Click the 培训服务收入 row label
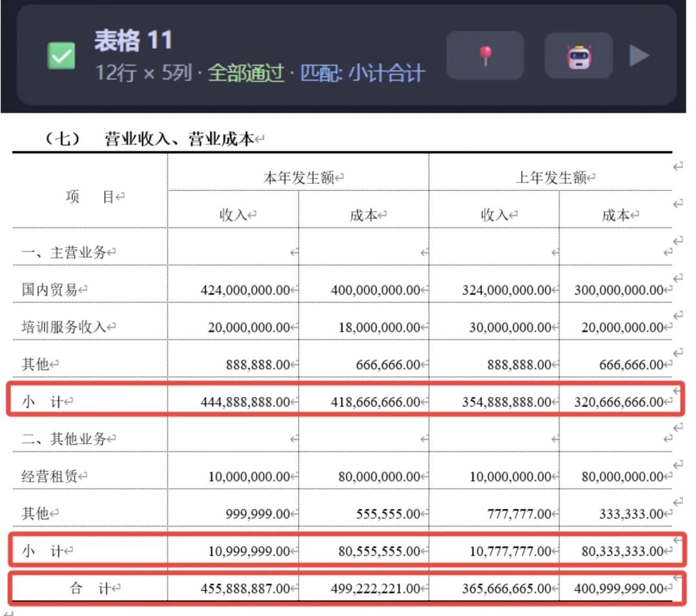The height and width of the screenshot is (616, 696). [x=64, y=327]
